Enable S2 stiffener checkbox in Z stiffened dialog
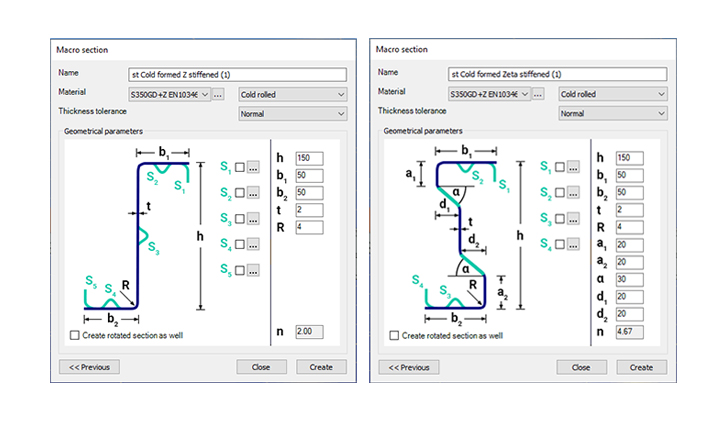727x421 pixels. coord(240,193)
